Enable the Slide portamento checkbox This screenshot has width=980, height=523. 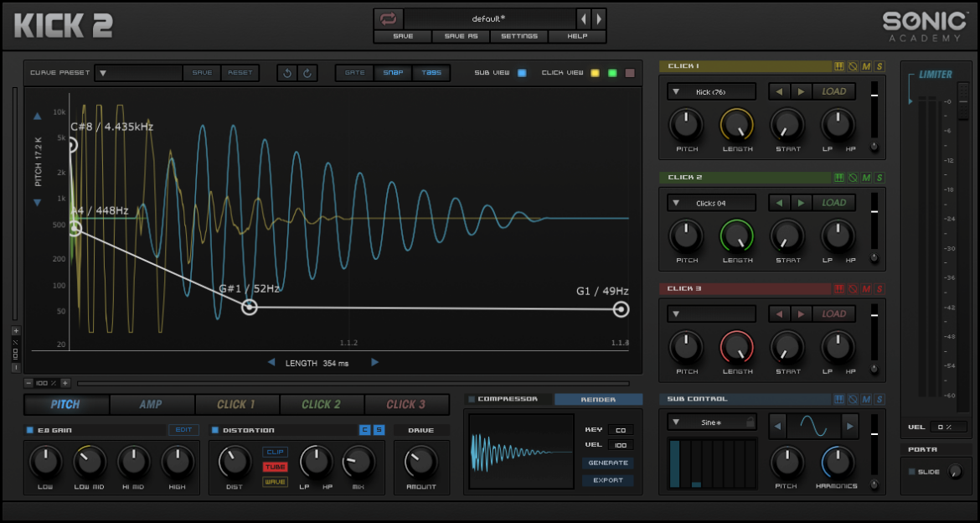tap(912, 472)
